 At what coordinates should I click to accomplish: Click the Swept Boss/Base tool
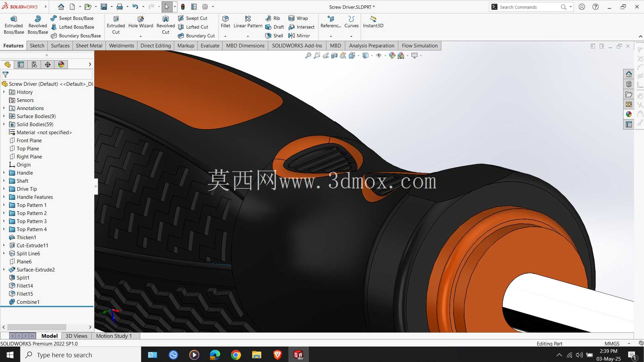(x=72, y=18)
